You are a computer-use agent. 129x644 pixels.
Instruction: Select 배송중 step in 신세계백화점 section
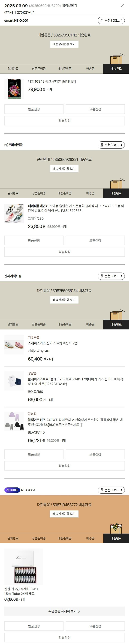click(x=90, y=324)
